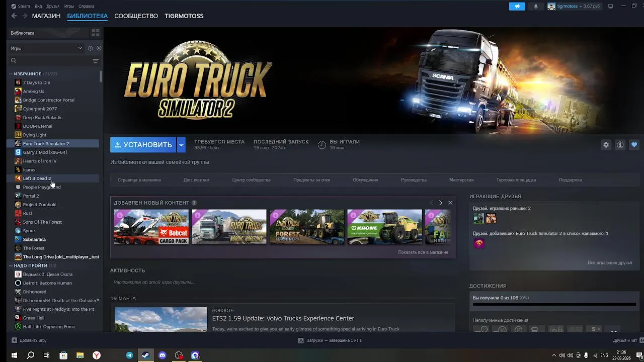
Task: Open the 'Друзья' menu
Action: pyautogui.click(x=53, y=6)
